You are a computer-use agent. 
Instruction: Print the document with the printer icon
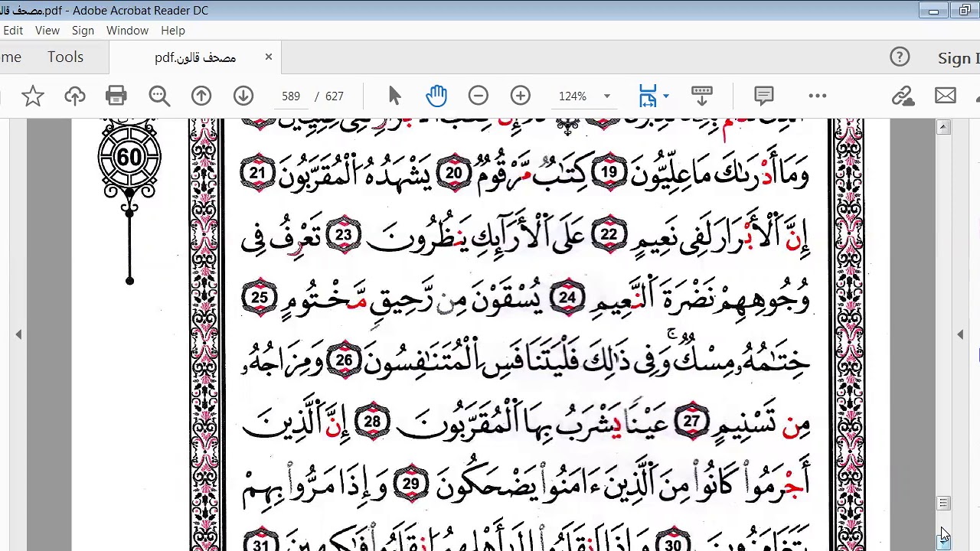(116, 96)
